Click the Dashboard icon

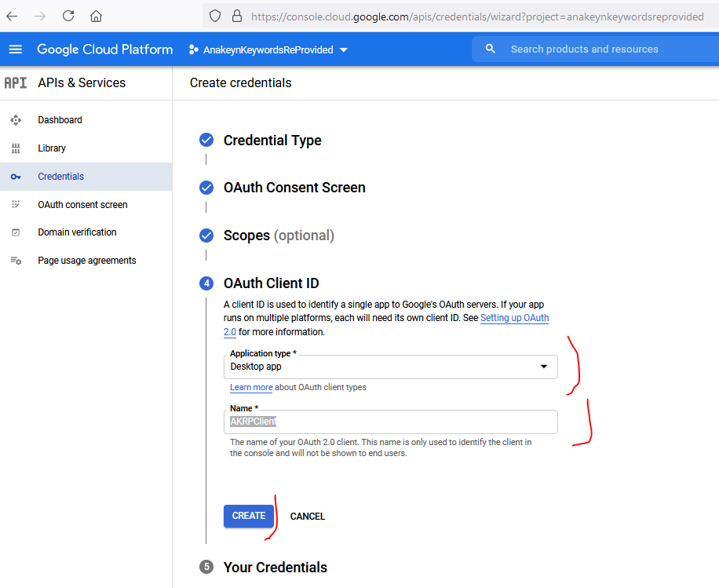click(16, 120)
